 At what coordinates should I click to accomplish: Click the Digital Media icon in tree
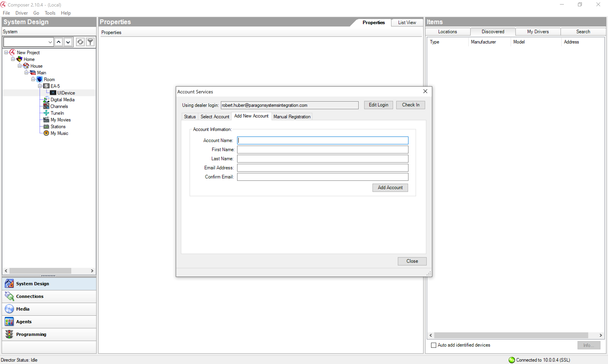[46, 99]
